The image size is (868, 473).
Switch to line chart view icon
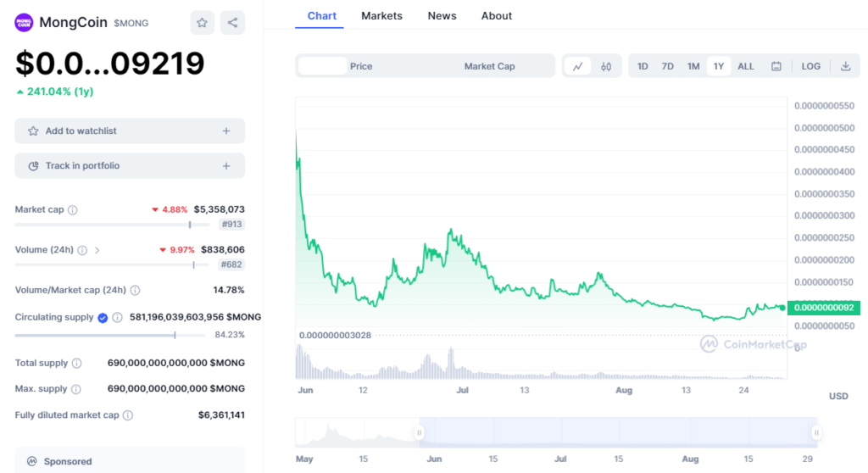(577, 66)
